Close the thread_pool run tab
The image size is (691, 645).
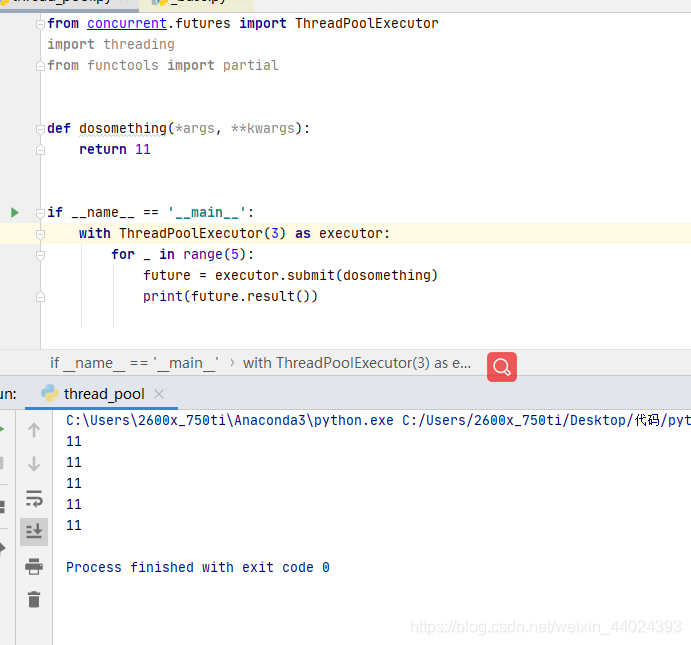coord(159,394)
